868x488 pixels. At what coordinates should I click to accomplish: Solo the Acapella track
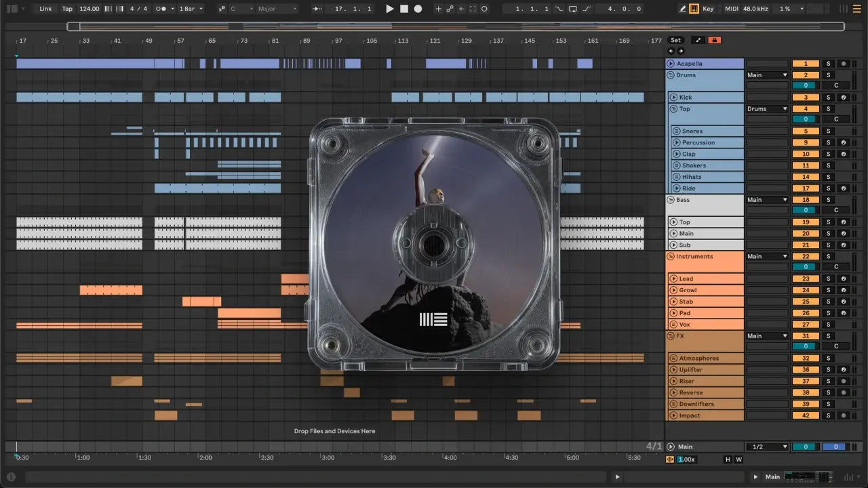click(828, 64)
